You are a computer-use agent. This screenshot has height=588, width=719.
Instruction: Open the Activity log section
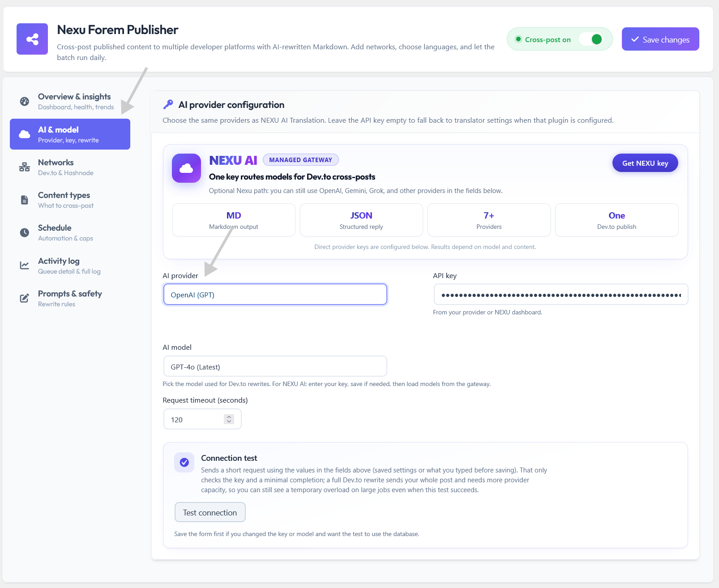coord(70,266)
